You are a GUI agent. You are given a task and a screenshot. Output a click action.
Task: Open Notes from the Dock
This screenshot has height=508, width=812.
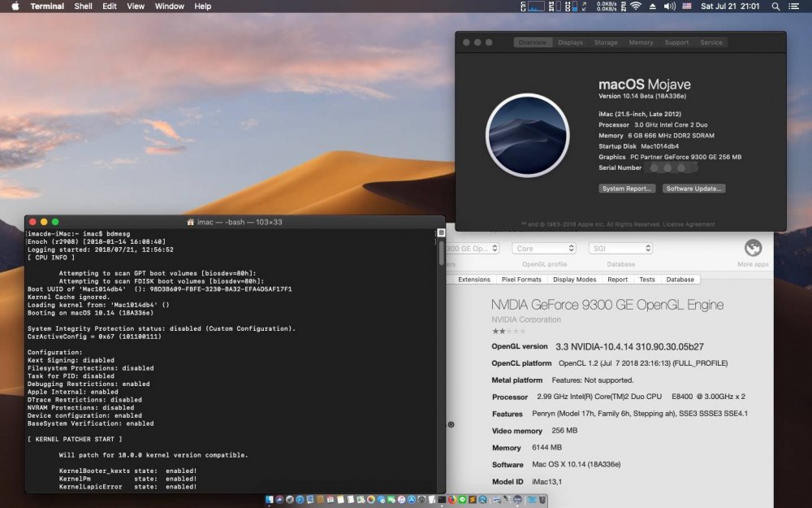[x=340, y=500]
